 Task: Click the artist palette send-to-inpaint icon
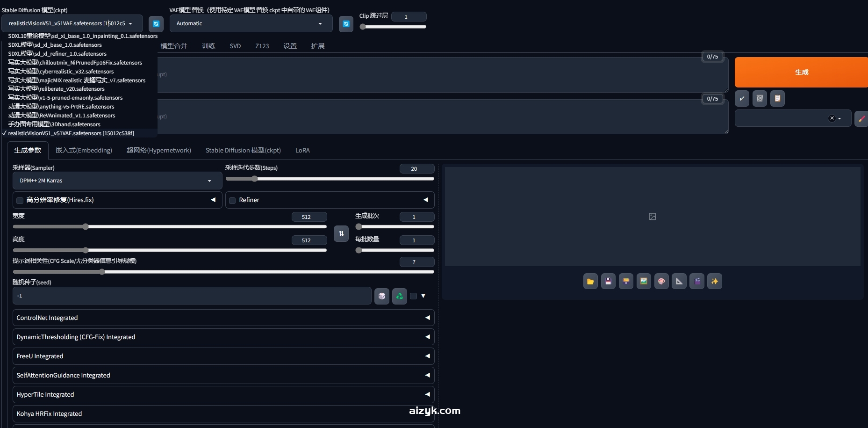tap(661, 281)
